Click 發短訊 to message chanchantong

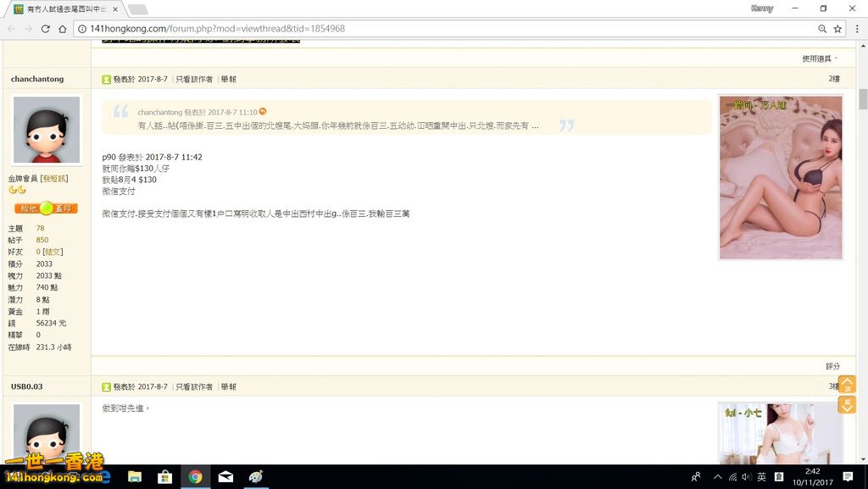(x=54, y=178)
